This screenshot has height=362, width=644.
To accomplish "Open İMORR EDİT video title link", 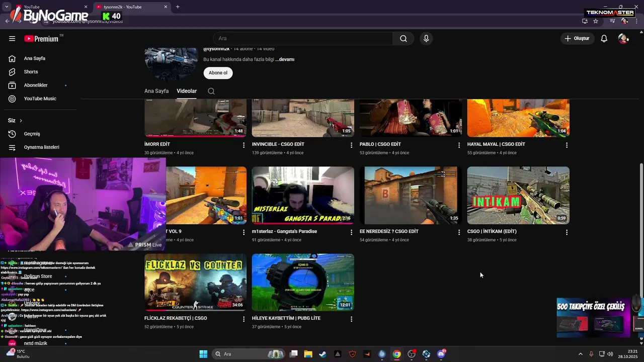I will (x=157, y=144).
